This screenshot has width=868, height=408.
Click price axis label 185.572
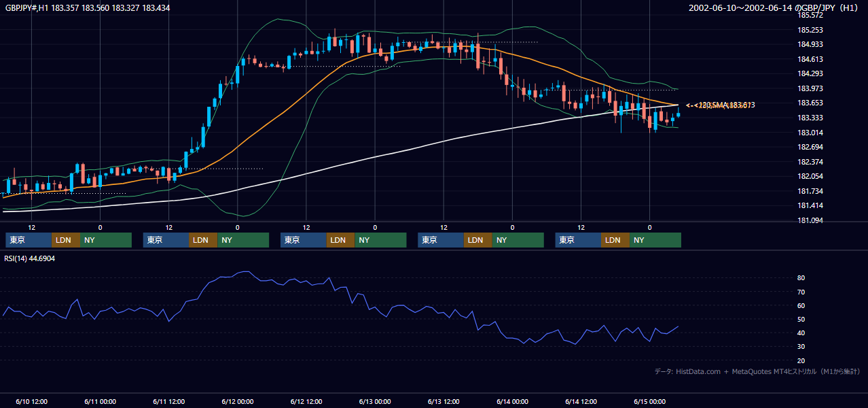point(810,15)
